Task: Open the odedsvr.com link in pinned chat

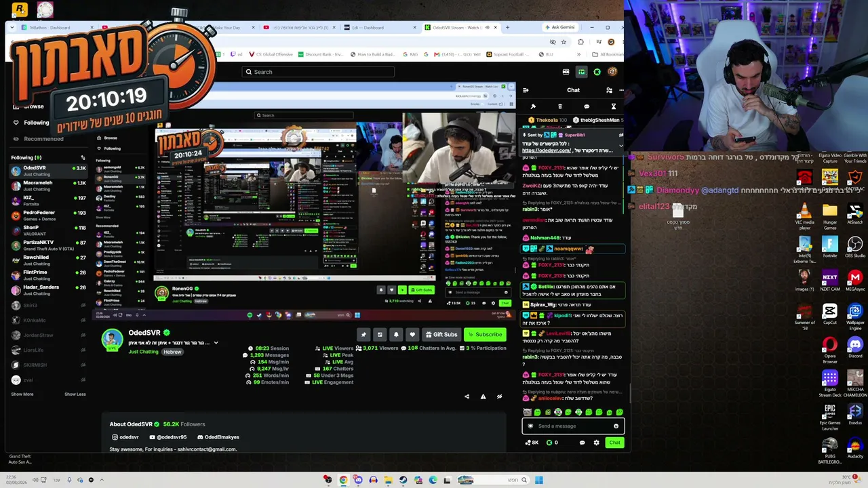Action: click(547, 150)
